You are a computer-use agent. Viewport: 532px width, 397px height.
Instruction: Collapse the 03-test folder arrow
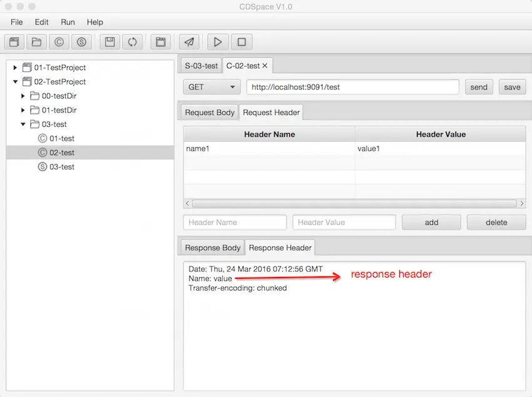coord(23,124)
